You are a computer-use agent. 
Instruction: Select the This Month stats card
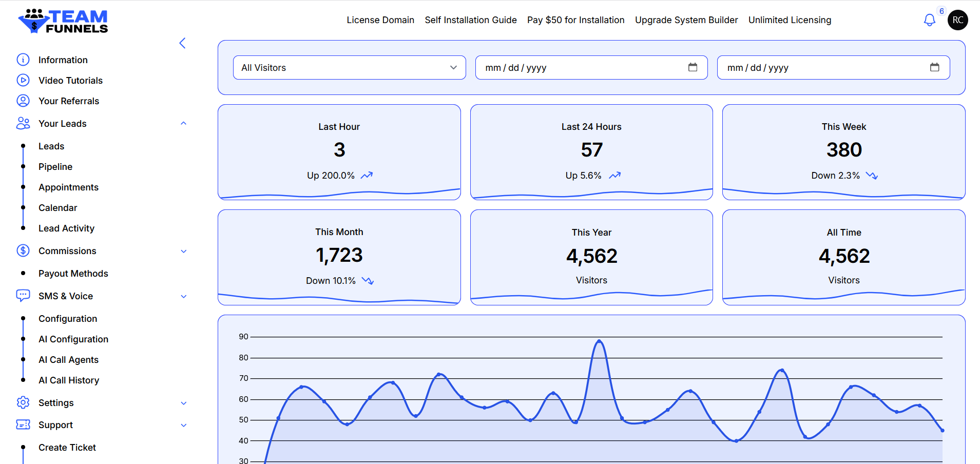(339, 257)
